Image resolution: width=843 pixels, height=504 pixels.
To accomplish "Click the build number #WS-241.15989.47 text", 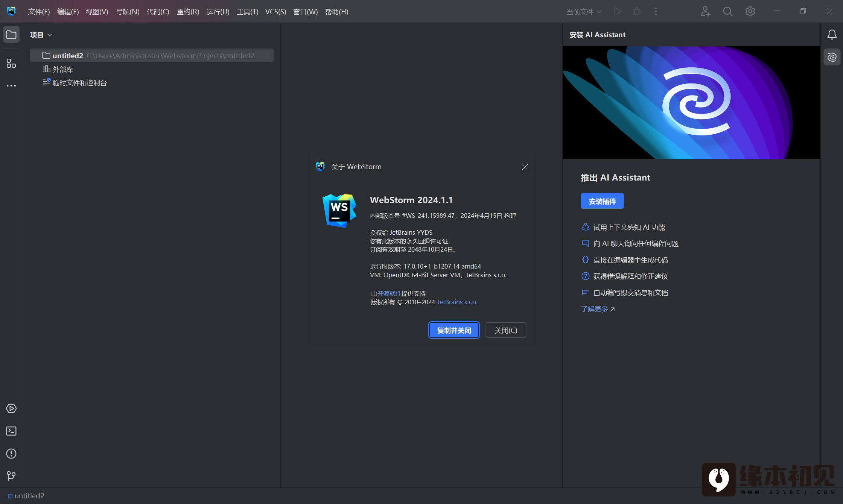I will coord(428,216).
